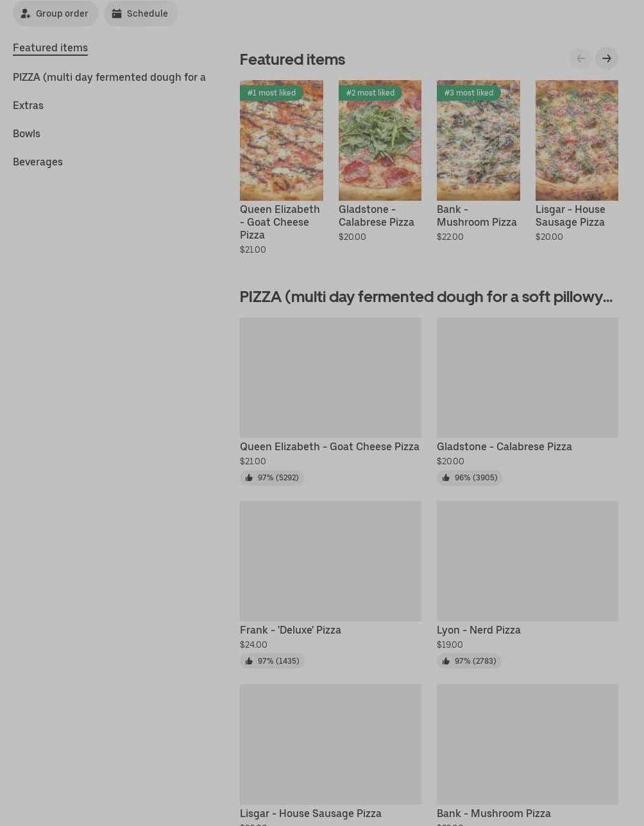Open Lisgar - House Sausage Pizza menu title

pyautogui.click(x=310, y=813)
